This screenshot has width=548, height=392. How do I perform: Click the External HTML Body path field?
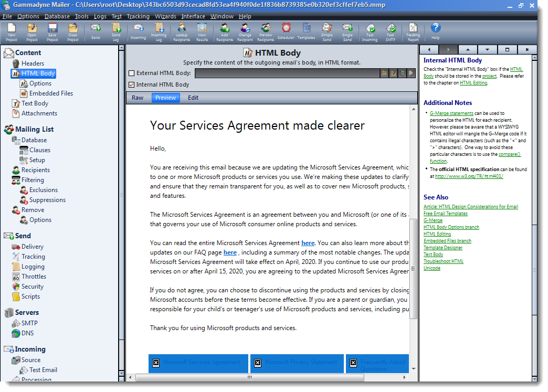coord(287,73)
